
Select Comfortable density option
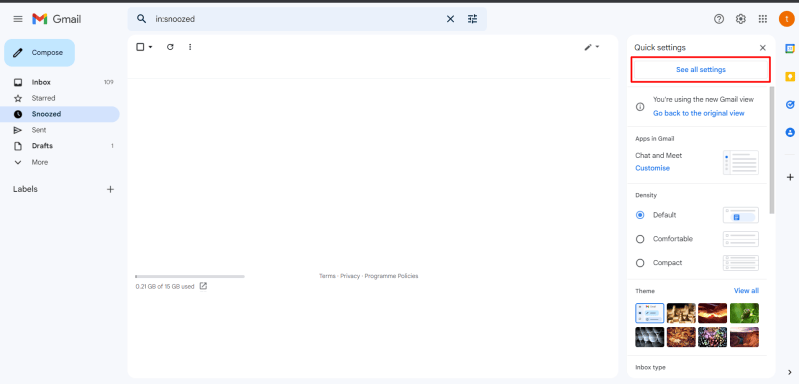tap(640, 239)
